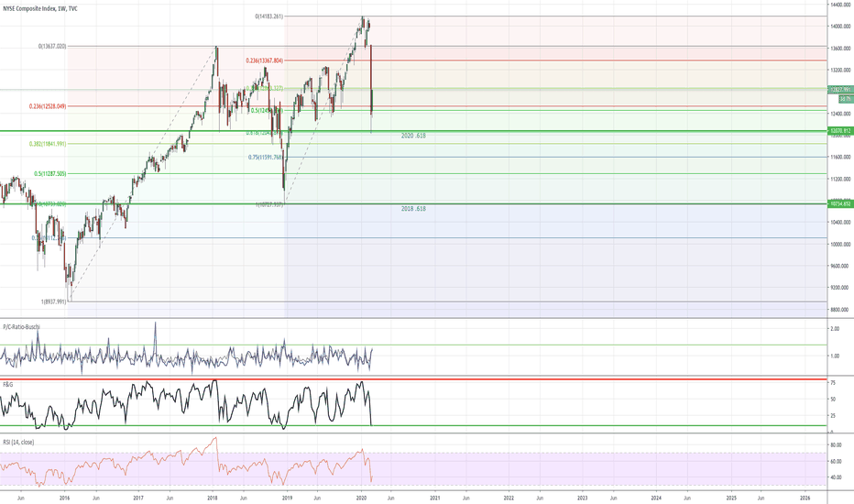
Task: Click the NYSE Composite Index chart title
Action: [40, 9]
